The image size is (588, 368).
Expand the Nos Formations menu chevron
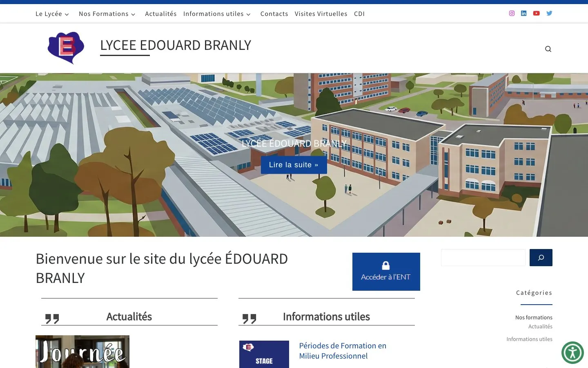133,14
